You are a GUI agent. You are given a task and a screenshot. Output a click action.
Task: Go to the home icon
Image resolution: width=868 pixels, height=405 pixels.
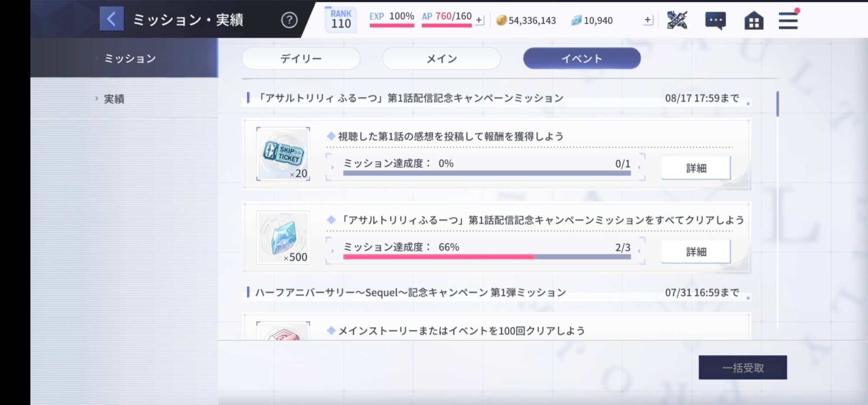pyautogui.click(x=754, y=20)
